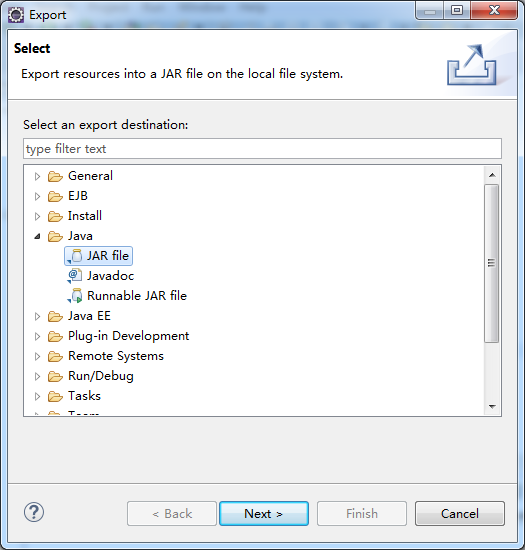
Task: Select the Install tree item
Action: tap(85, 216)
